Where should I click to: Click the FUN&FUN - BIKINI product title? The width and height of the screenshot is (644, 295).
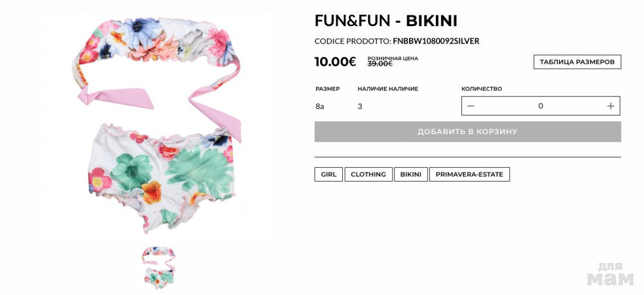coord(386,21)
